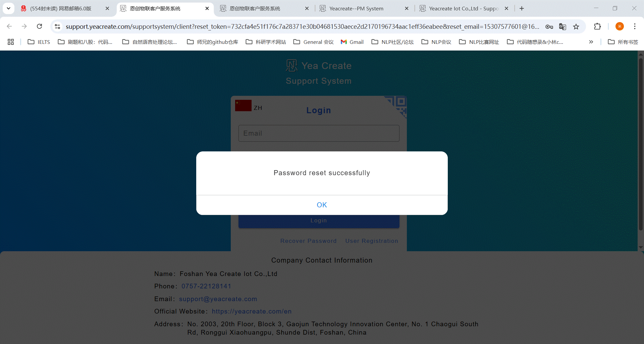Expand the tab search dropdown arrow

(8, 8)
